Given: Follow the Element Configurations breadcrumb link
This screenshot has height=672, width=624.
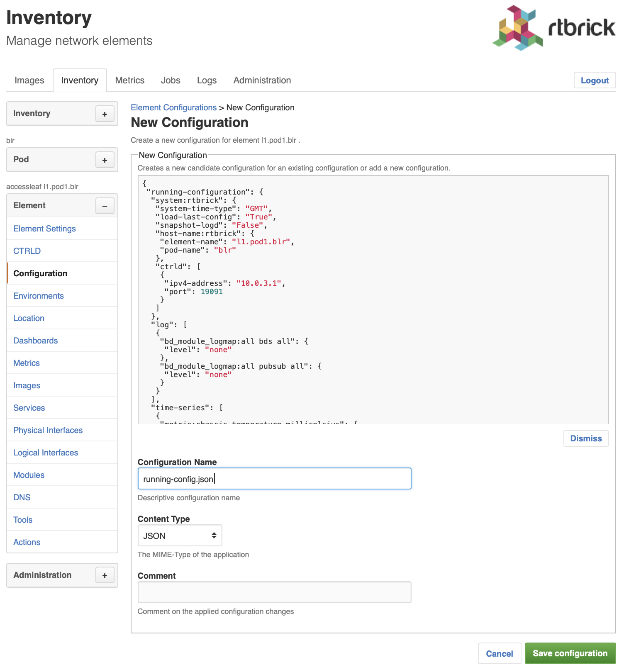Looking at the screenshot, I should click(173, 107).
